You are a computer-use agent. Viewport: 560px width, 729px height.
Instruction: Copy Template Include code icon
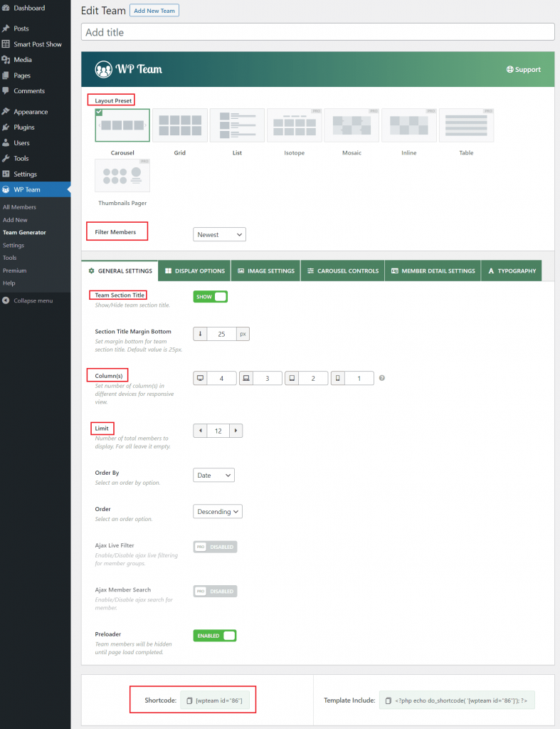[x=389, y=701]
